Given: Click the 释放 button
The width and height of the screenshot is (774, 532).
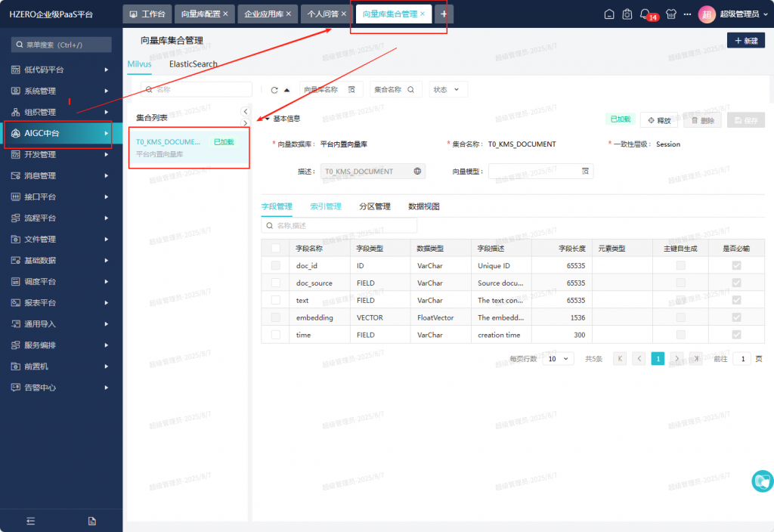Looking at the screenshot, I should [x=659, y=120].
